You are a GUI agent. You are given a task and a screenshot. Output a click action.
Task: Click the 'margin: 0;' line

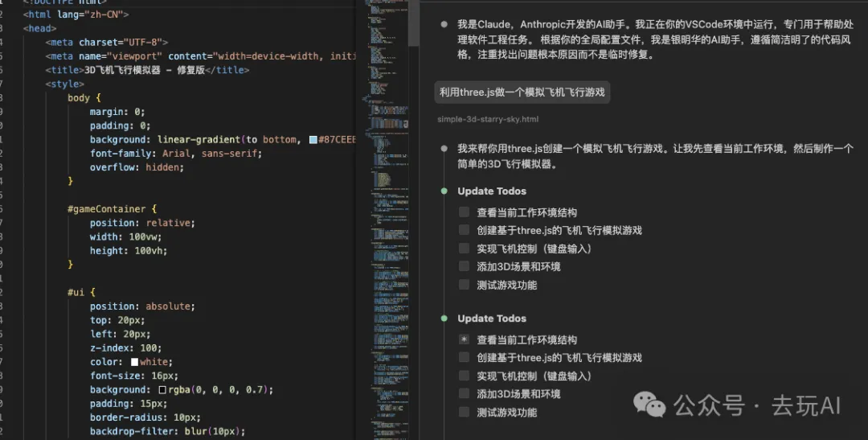[117, 111]
